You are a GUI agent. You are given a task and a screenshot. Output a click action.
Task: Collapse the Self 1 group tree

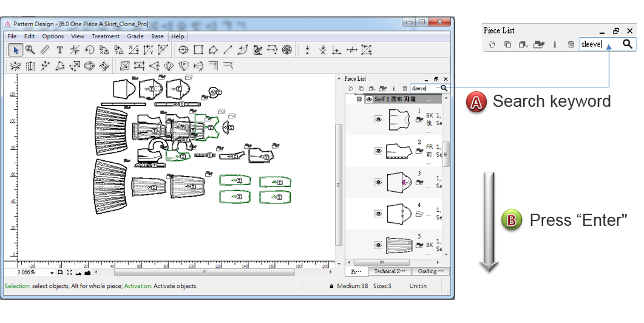tap(359, 99)
